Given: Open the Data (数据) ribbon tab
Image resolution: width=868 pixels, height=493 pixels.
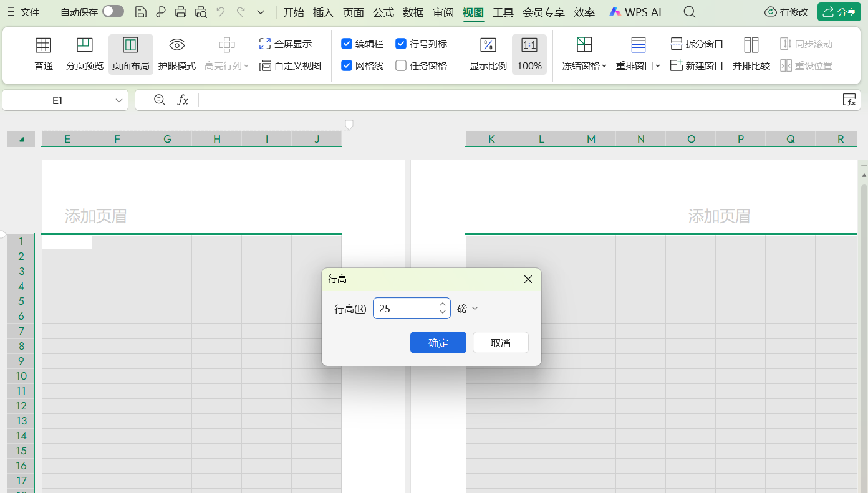Looking at the screenshot, I should tap(413, 12).
